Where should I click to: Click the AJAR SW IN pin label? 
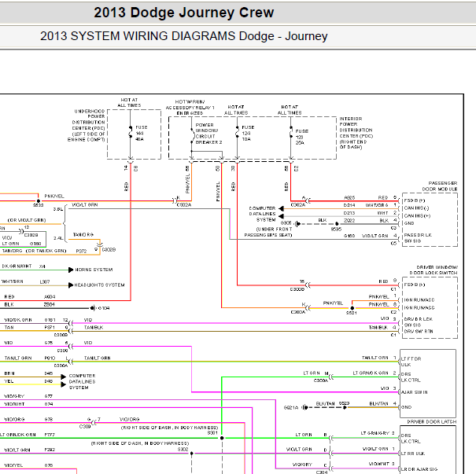[x=415, y=392]
